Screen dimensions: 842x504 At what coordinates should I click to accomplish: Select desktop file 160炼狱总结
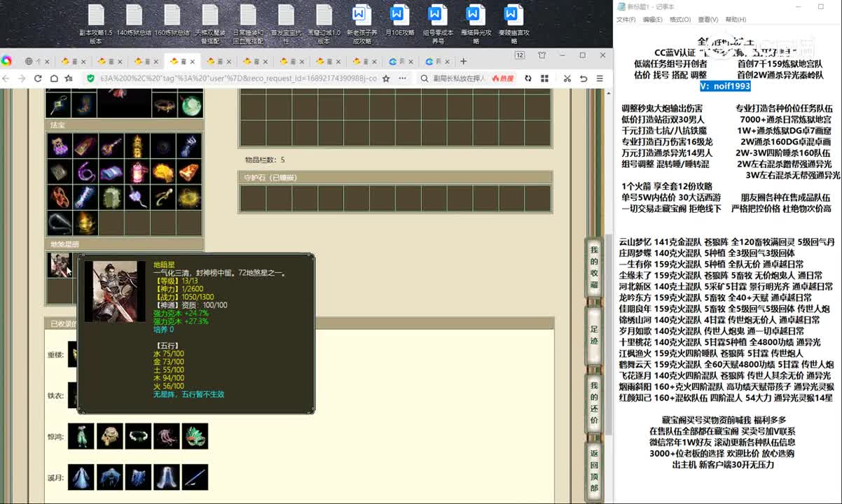click(172, 21)
